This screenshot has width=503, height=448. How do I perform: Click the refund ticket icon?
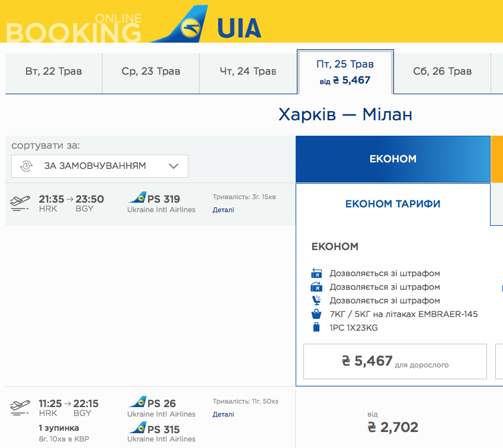[x=316, y=287]
